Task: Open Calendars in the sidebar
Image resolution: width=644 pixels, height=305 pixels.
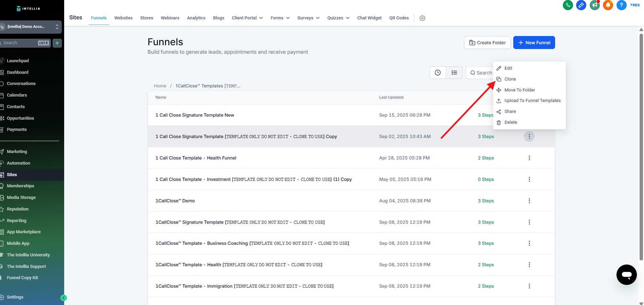Action: pyautogui.click(x=17, y=95)
